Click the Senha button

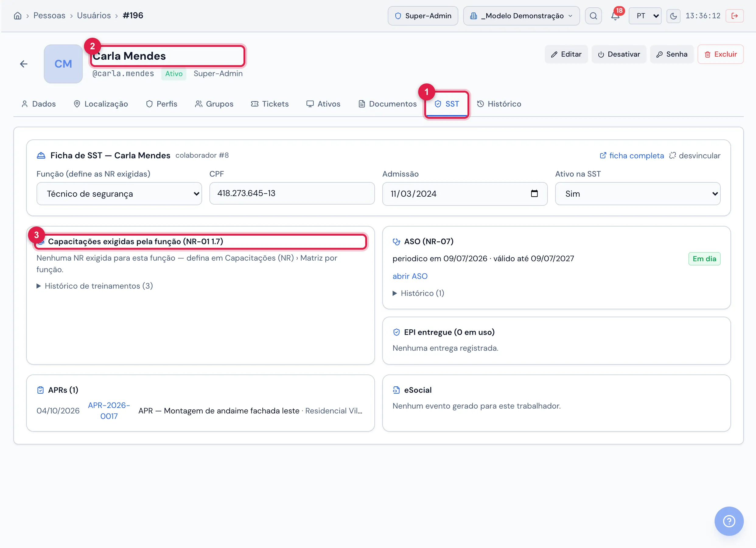tap(672, 54)
